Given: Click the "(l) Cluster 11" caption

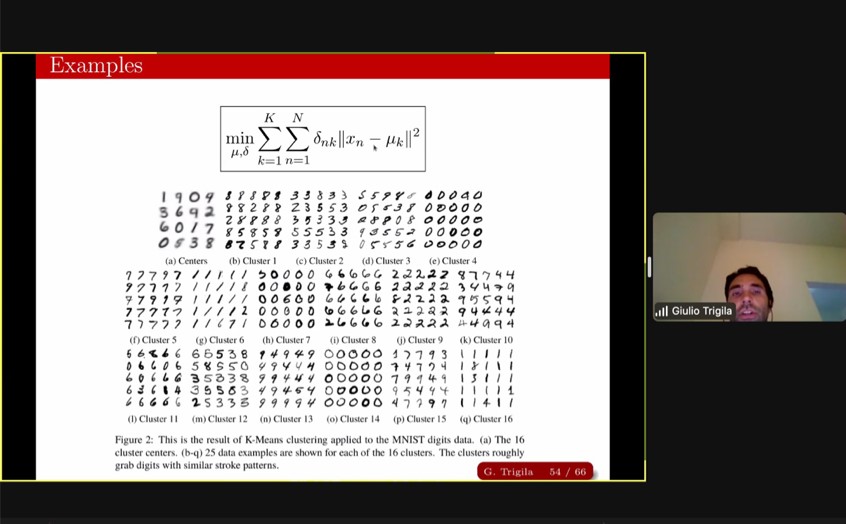Looking at the screenshot, I should 153,419.
